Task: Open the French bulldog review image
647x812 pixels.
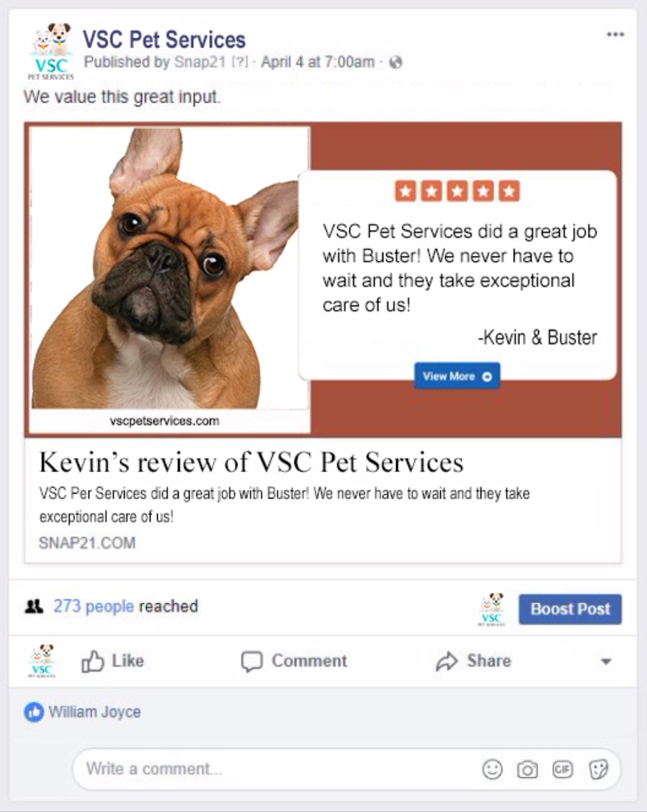Action: point(170,280)
